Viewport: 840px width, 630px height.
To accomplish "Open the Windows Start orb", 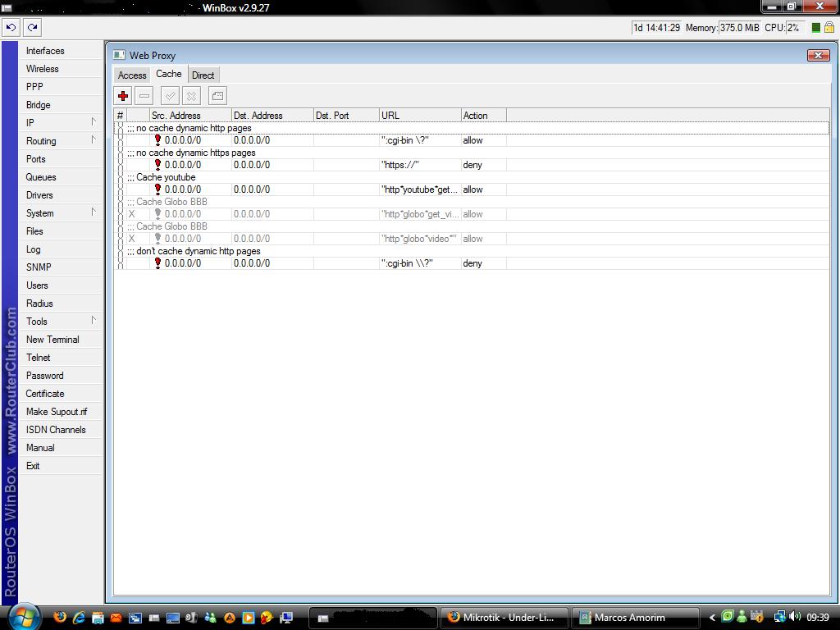I will tap(24, 617).
